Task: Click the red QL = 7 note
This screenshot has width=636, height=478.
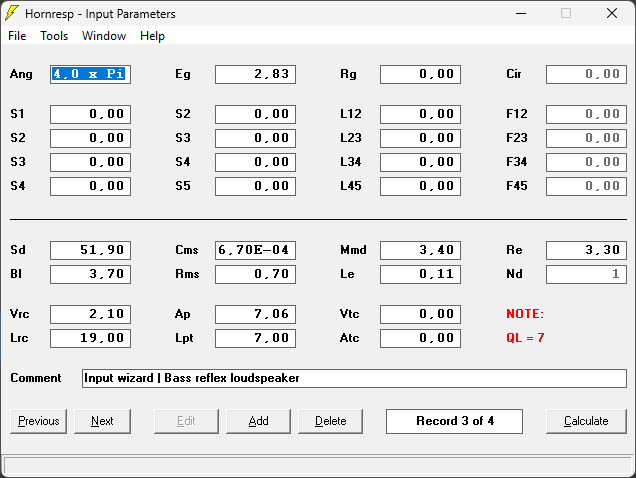Action: click(x=525, y=338)
